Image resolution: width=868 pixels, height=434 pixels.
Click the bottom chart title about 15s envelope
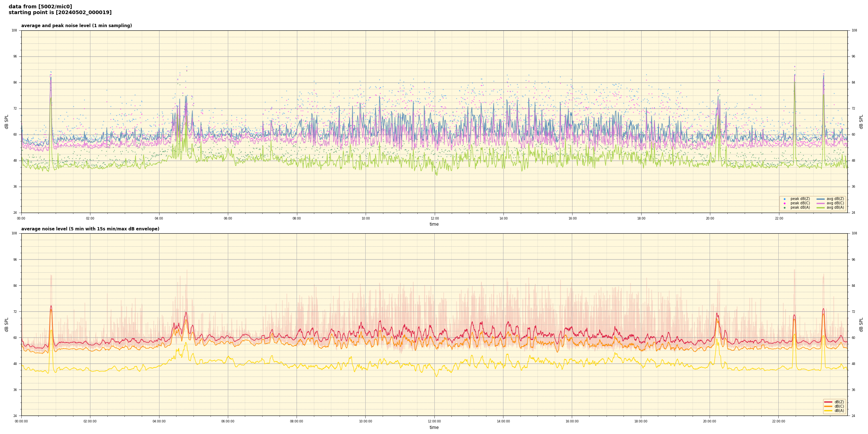pos(90,229)
